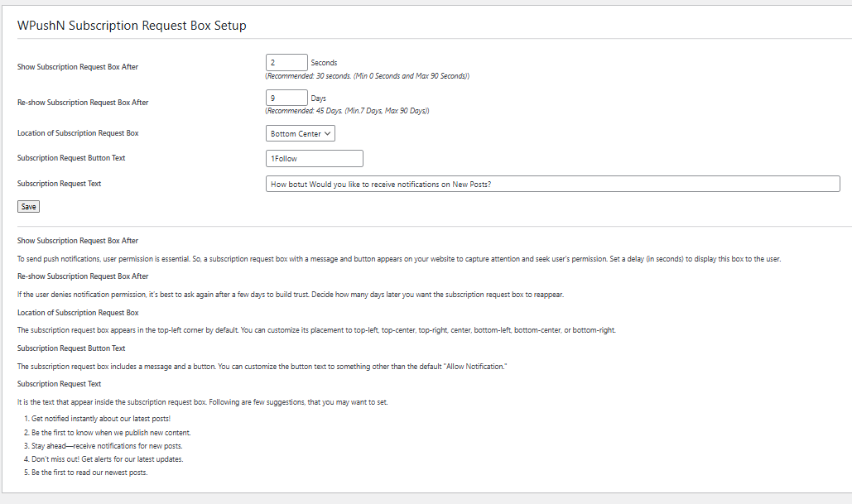Click help paragraph starting 'To send push notifications'
Image resolution: width=852 pixels, height=504 pixels.
[x=399, y=259]
